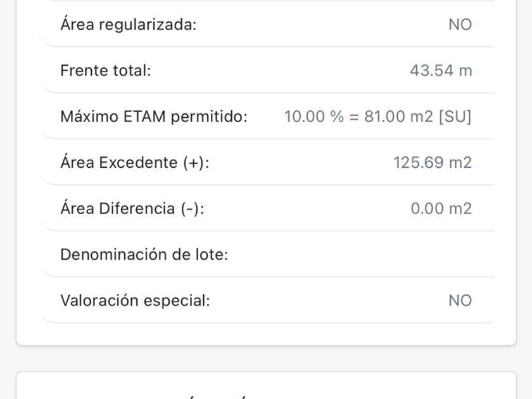Select the 0.00 m2 diferencia value
This screenshot has width=532, height=399.
coord(441,208)
